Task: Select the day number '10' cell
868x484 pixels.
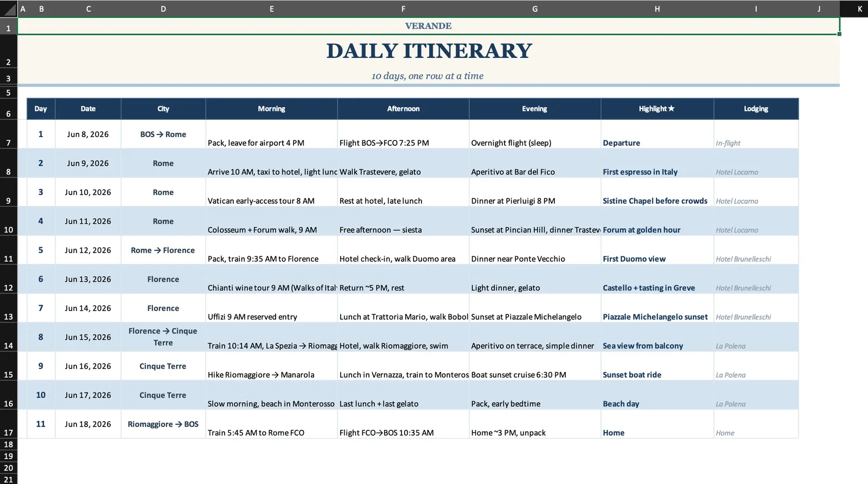Action: (41, 395)
